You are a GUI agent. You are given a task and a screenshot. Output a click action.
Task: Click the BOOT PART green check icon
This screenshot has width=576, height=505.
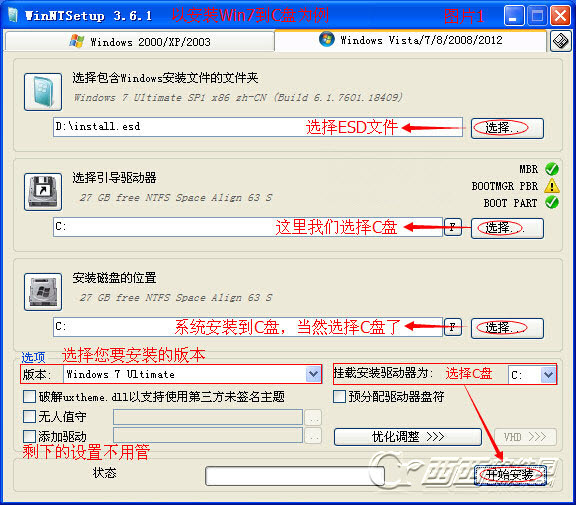pyautogui.click(x=552, y=202)
